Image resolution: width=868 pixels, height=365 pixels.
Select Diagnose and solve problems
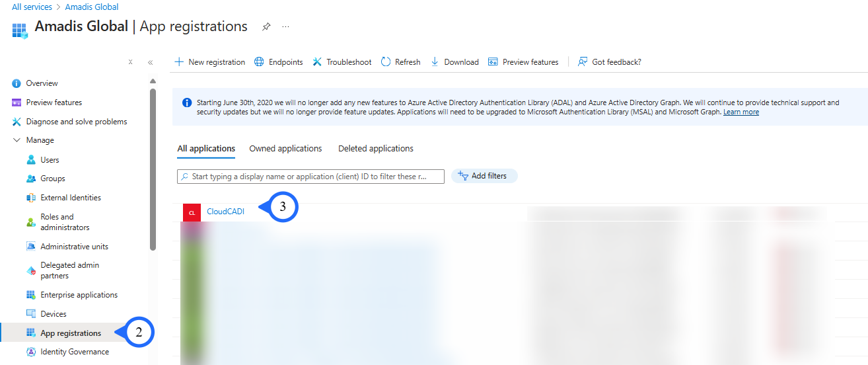click(x=77, y=122)
